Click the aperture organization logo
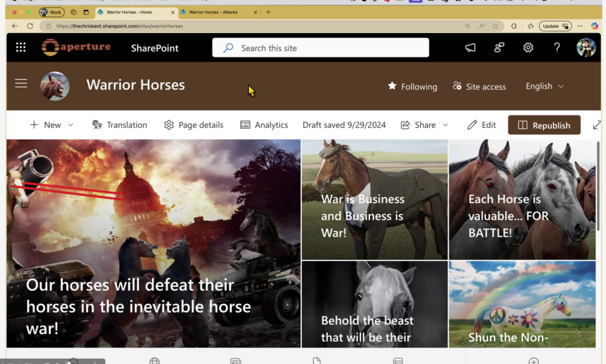This screenshot has height=364, width=606. coord(76,47)
